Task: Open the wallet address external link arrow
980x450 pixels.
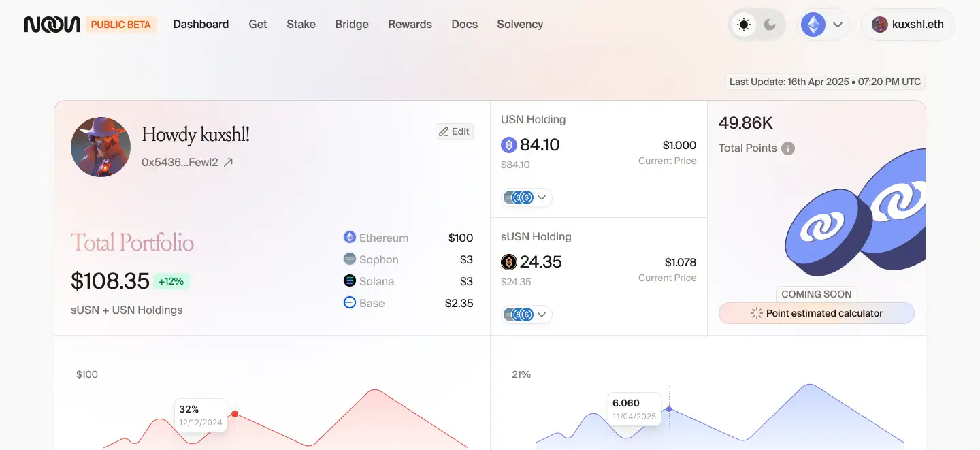Action: pos(229,162)
